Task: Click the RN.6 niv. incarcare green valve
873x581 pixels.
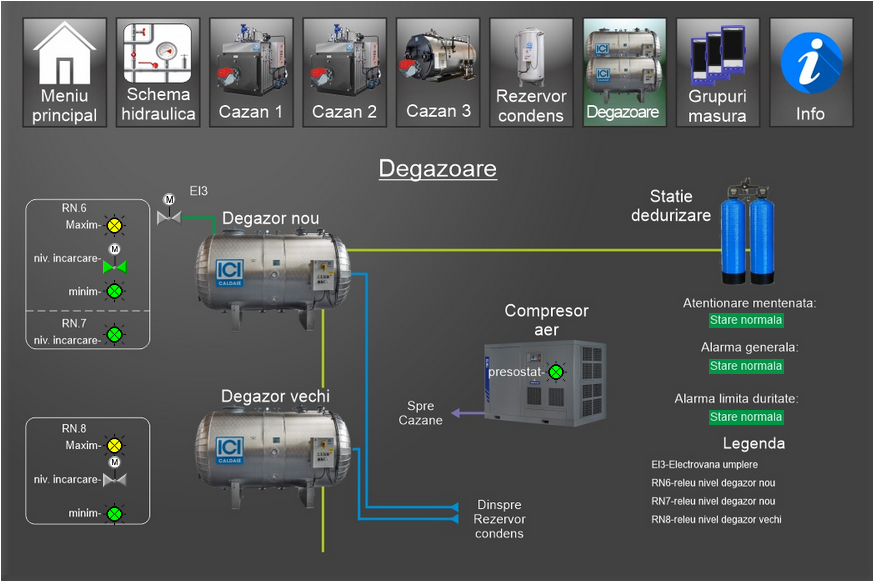Action: tap(115, 265)
